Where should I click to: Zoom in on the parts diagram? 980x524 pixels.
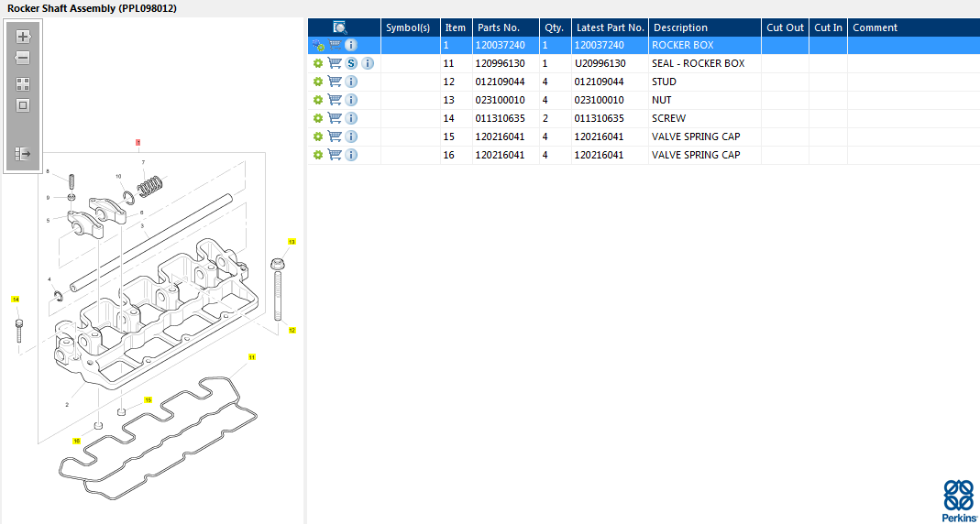point(23,37)
